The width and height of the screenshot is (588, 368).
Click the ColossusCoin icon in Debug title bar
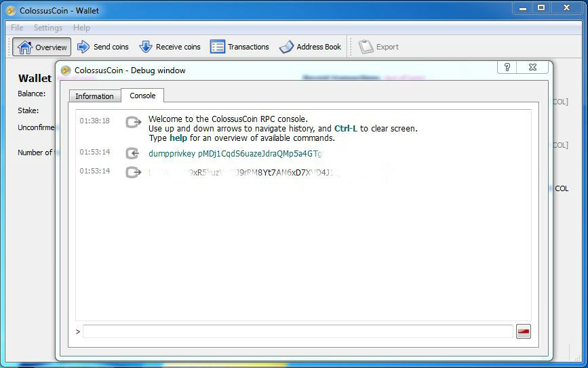[66, 70]
